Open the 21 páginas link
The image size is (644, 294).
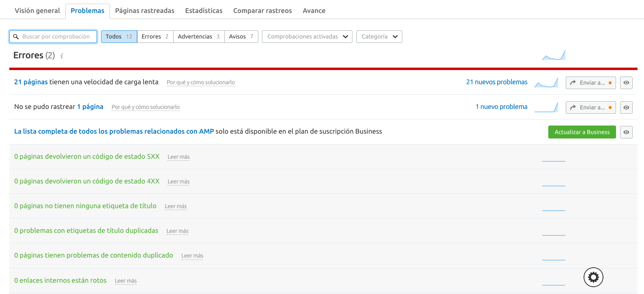31,82
